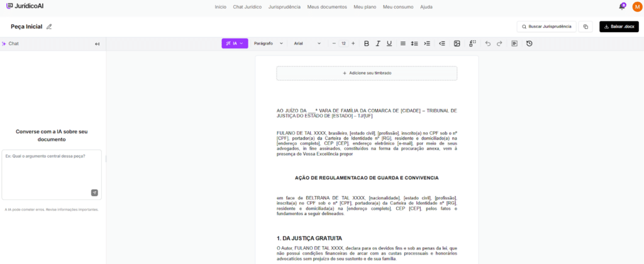Click the notifications bell icon
This screenshot has width=644, height=264.
point(621,7)
